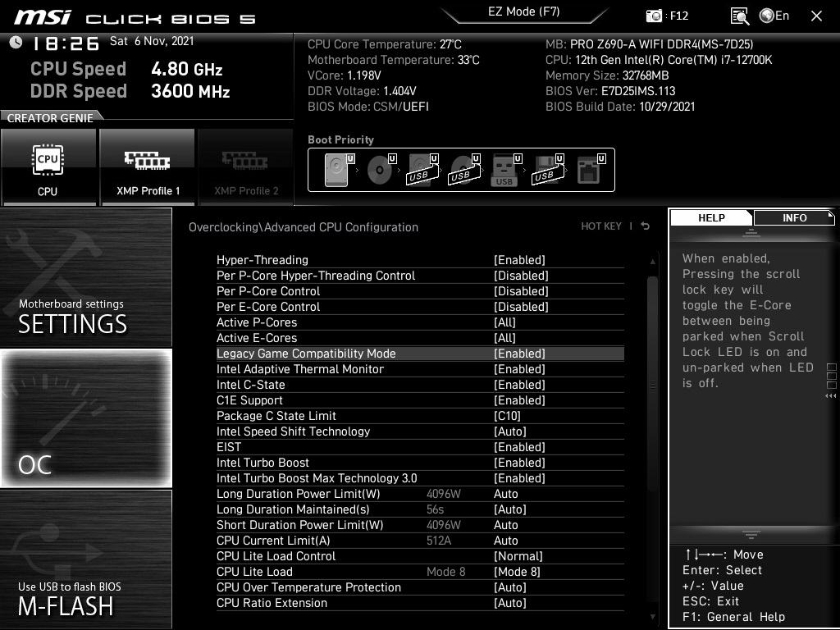The width and height of the screenshot is (840, 630).
Task: Select the optical disc boot priority device
Action: coord(381,170)
